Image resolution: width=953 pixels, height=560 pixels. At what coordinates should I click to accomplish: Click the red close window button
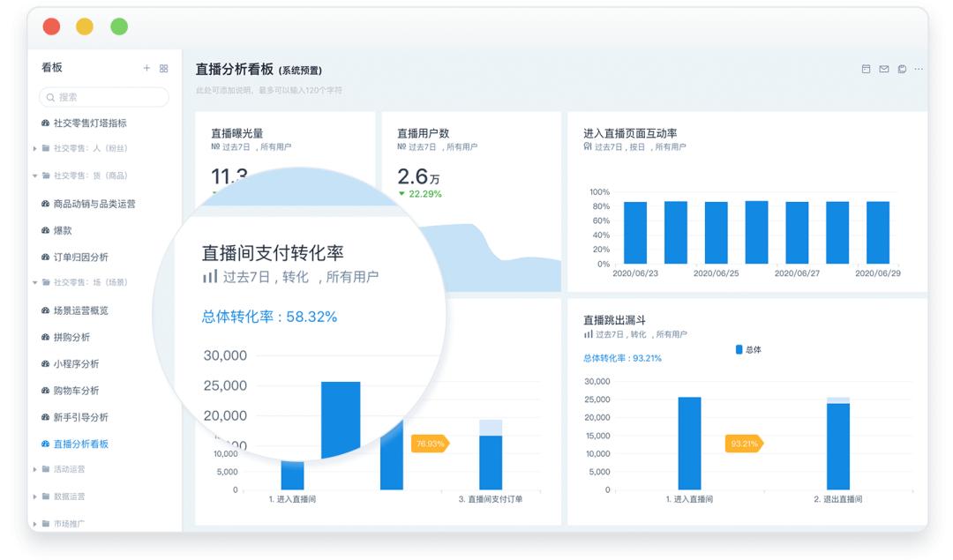[52, 26]
